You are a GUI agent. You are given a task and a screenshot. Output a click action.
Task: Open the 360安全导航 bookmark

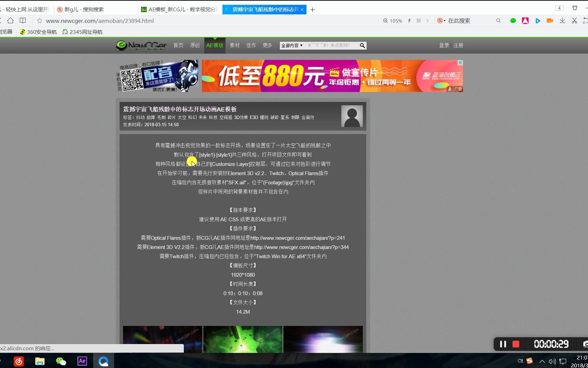tap(38, 32)
